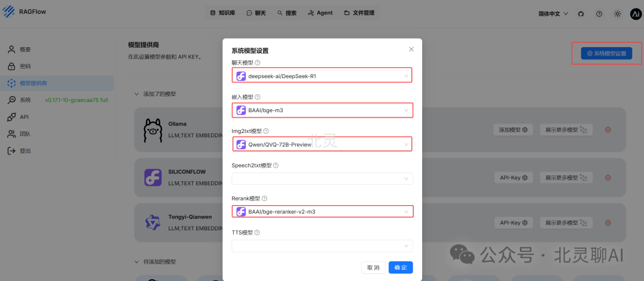This screenshot has width=644, height=281.
Task: Open the 聊天模型 dropdown
Action: pos(323,76)
